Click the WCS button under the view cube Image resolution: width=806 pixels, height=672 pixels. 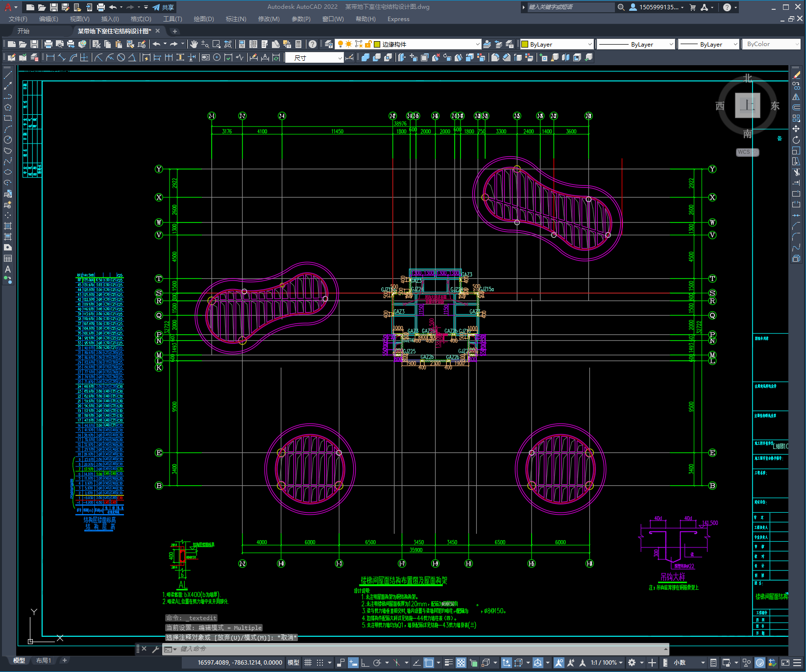coord(747,152)
